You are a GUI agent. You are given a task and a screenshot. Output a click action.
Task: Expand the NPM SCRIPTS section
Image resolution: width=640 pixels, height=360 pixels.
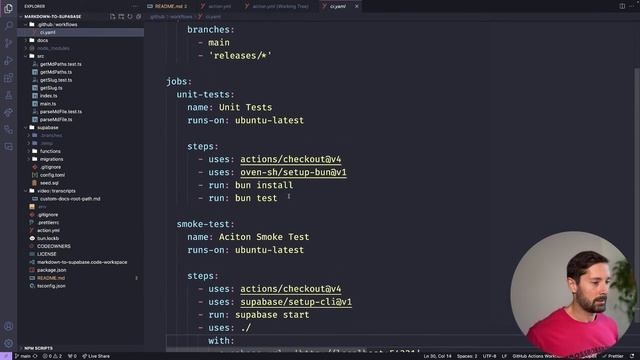pyautogui.click(x=38, y=348)
